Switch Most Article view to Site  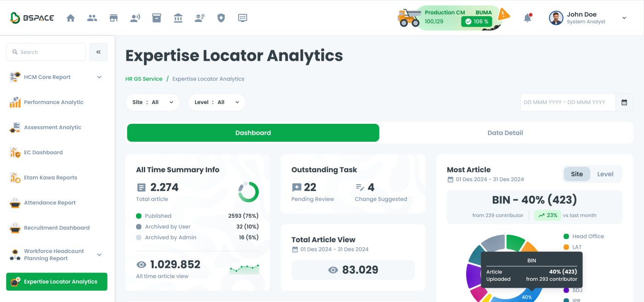click(x=576, y=174)
